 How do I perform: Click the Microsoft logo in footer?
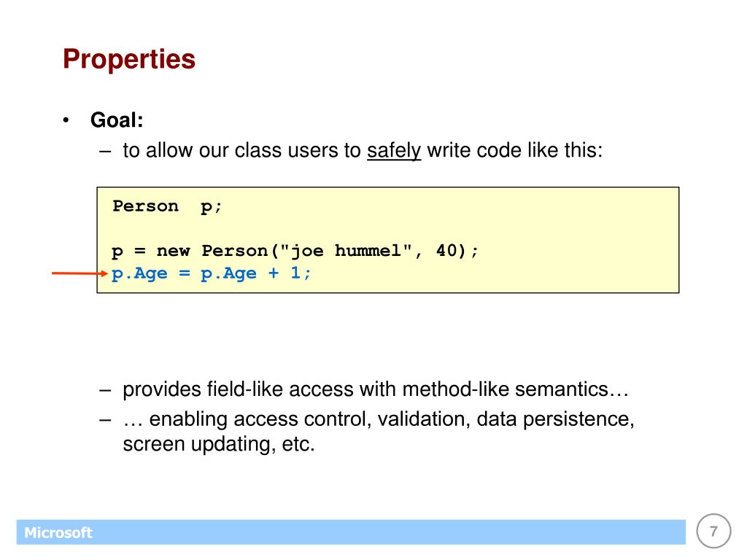(x=58, y=532)
